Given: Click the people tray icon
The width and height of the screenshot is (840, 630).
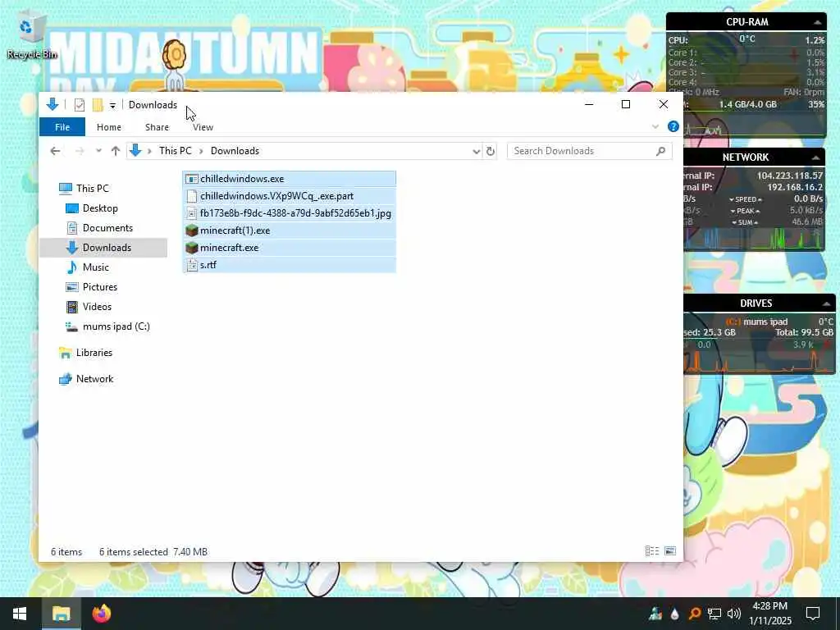Looking at the screenshot, I should tap(655, 614).
